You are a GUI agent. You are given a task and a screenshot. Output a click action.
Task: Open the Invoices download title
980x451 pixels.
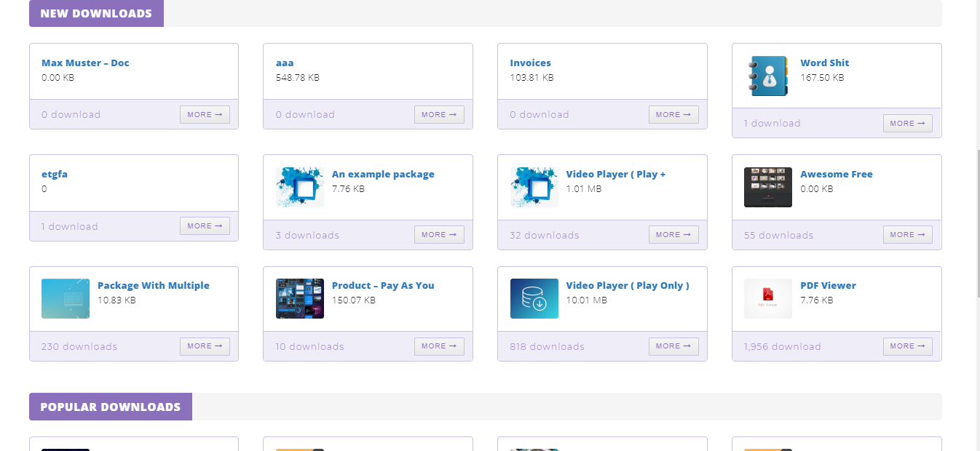coord(530,63)
